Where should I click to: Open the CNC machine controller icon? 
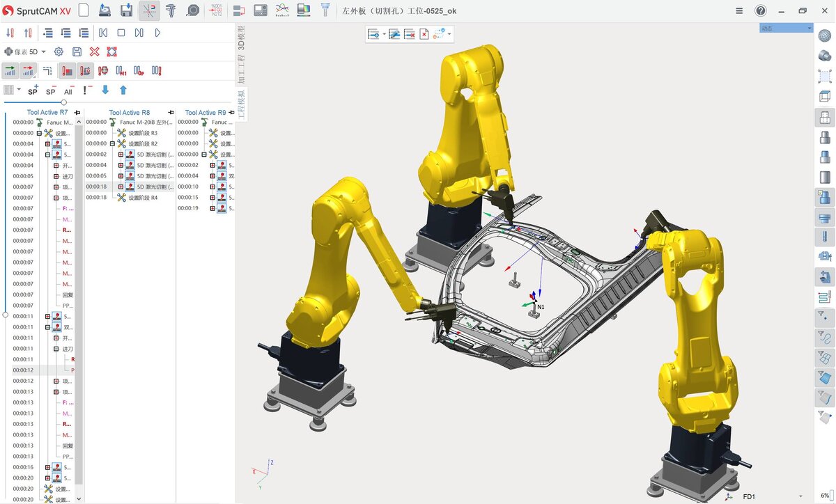pos(261,10)
